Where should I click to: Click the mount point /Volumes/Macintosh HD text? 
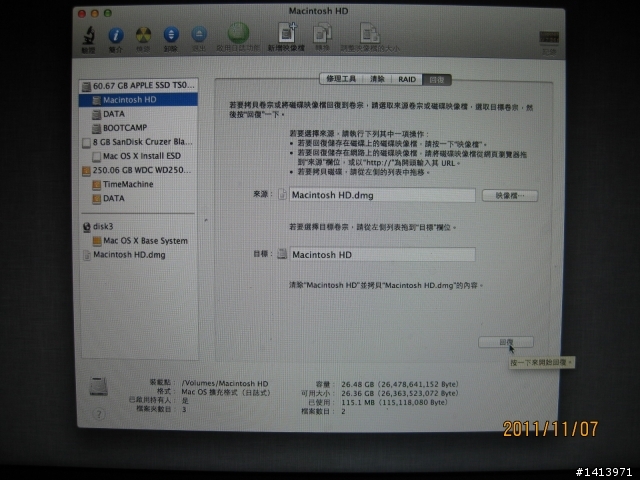pos(225,383)
